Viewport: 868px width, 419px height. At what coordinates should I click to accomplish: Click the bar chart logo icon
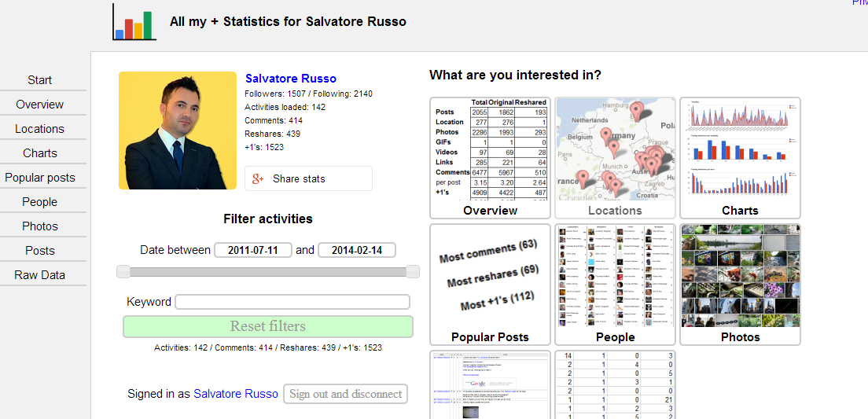[134, 22]
